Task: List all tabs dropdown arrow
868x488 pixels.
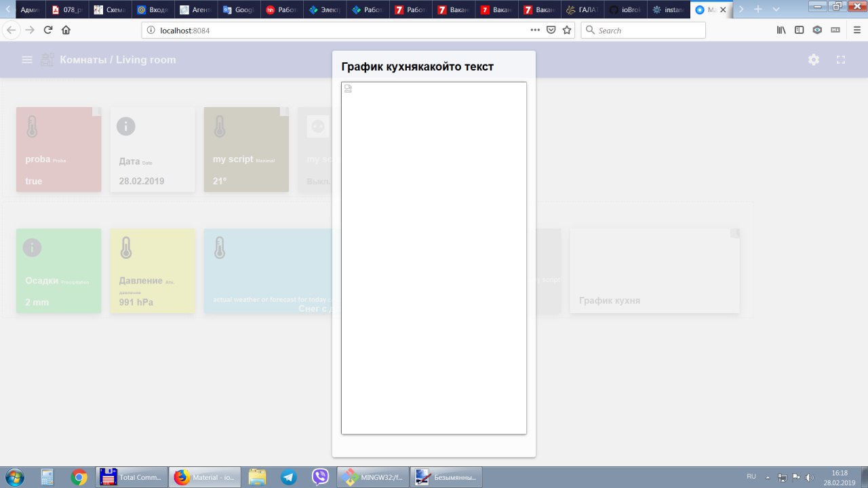Action: [x=775, y=9]
